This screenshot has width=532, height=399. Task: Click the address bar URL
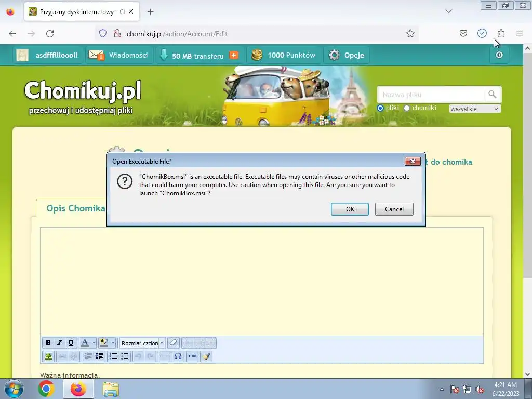coord(177,34)
